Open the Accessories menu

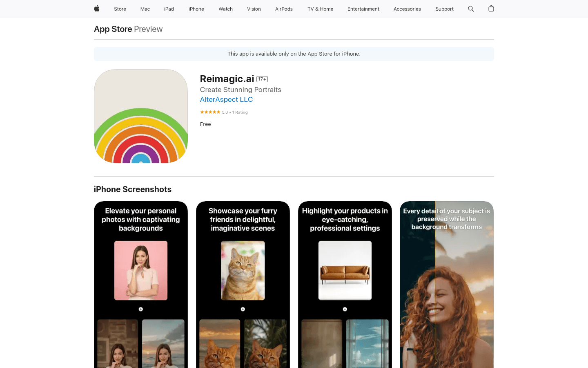407,9
